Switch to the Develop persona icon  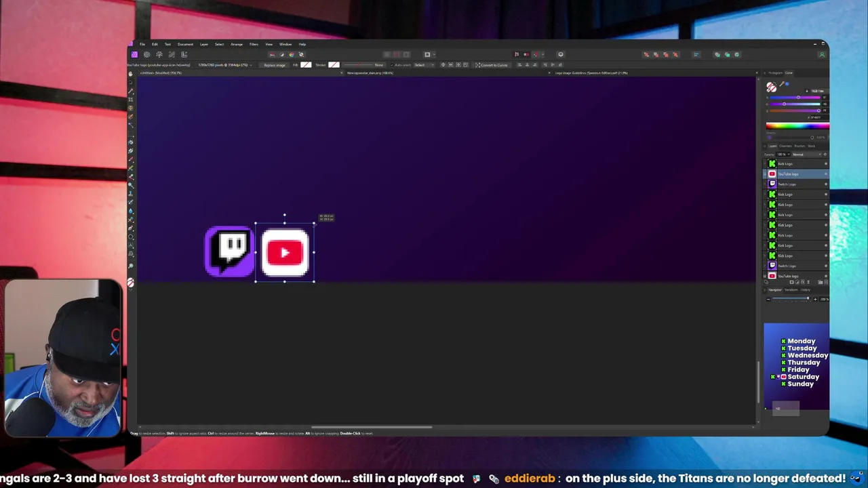coord(159,54)
